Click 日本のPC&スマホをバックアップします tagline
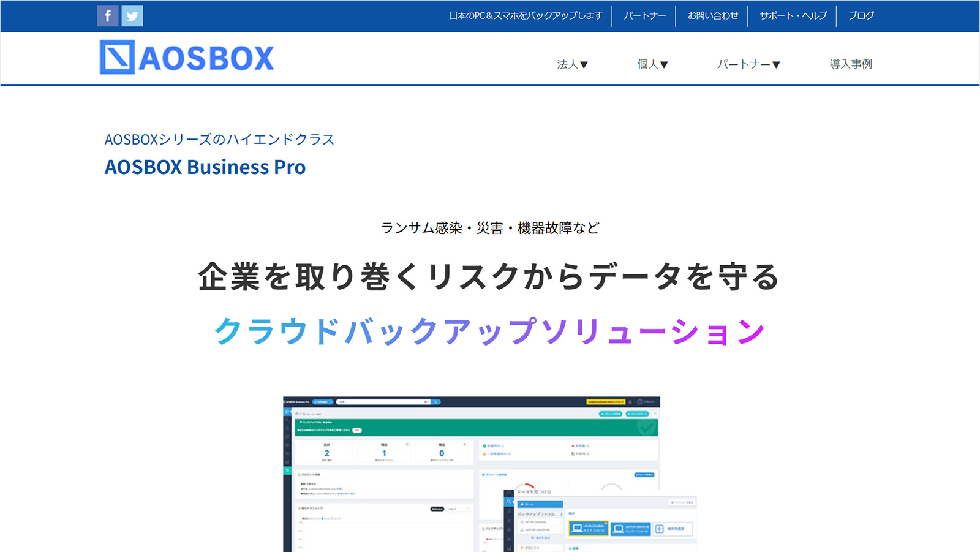 click(526, 15)
